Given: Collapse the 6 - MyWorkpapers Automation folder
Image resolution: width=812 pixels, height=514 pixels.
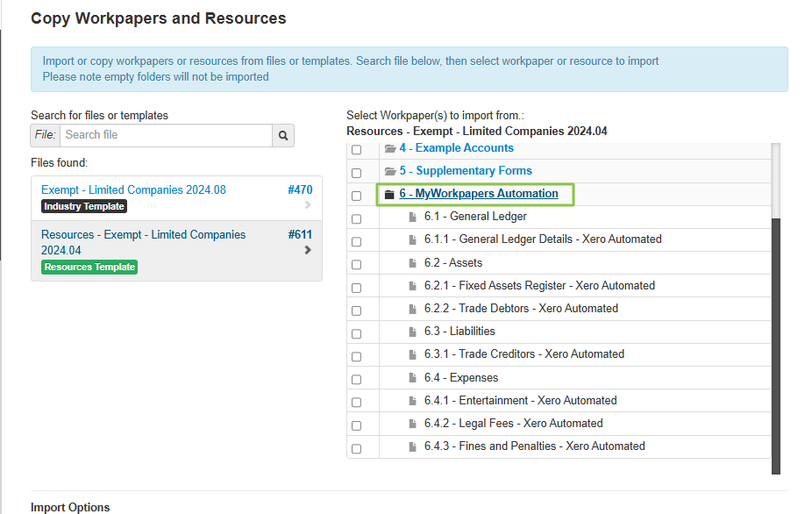Looking at the screenshot, I should point(479,194).
